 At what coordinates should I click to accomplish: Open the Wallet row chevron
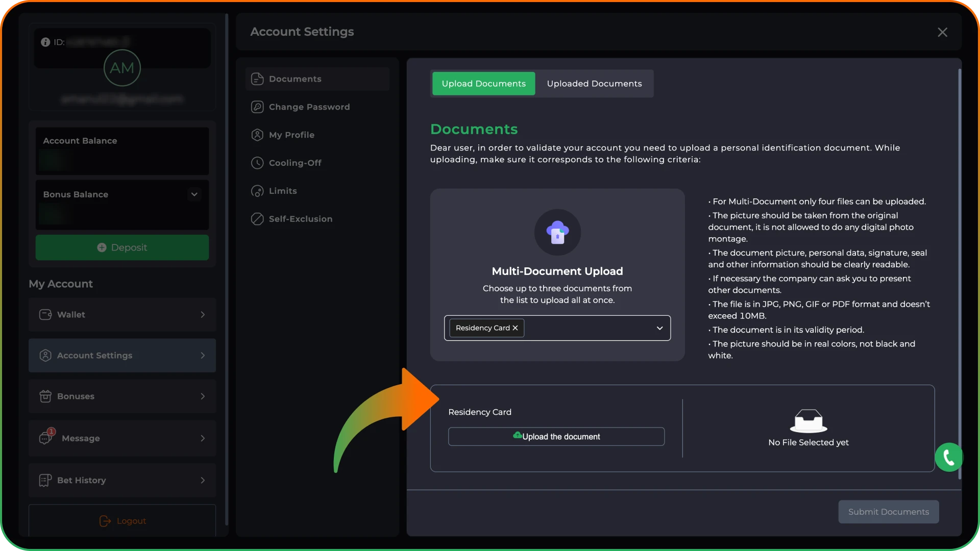point(203,315)
